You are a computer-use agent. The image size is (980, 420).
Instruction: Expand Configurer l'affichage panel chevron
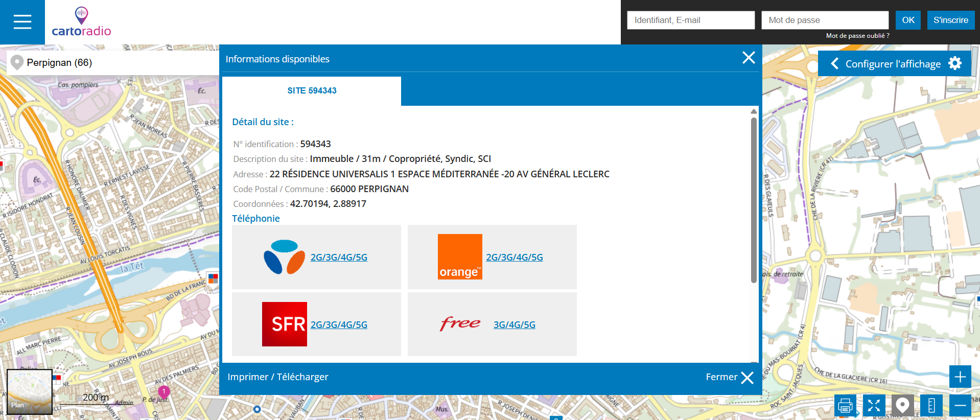[834, 63]
